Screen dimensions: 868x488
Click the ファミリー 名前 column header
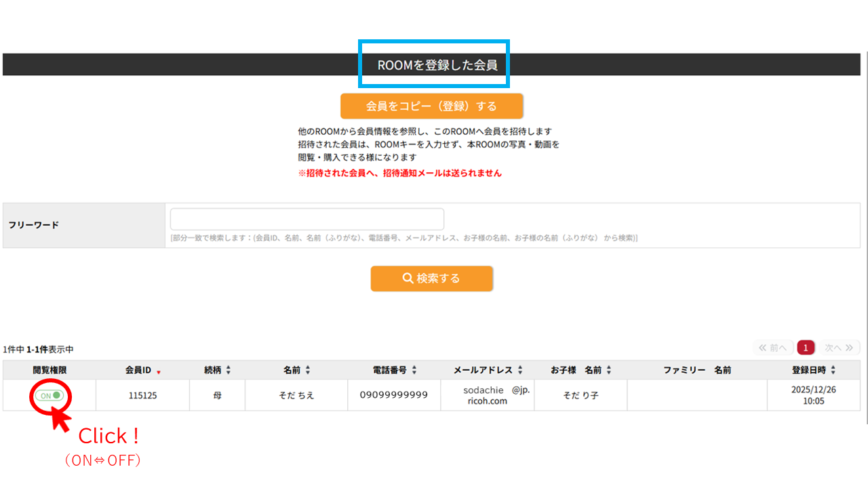click(696, 369)
